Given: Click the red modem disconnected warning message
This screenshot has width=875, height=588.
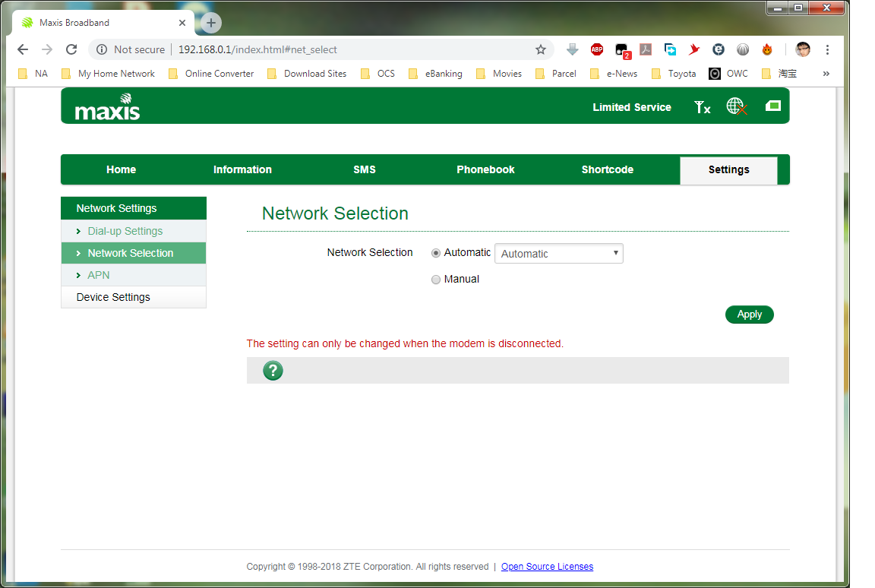Looking at the screenshot, I should [x=405, y=343].
